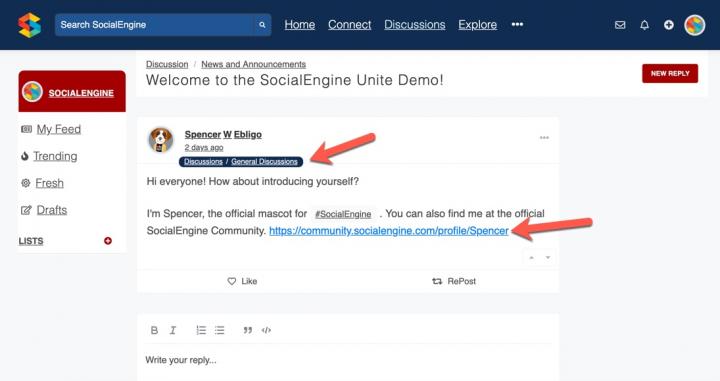Open Fresh in sidebar

[x=50, y=183]
